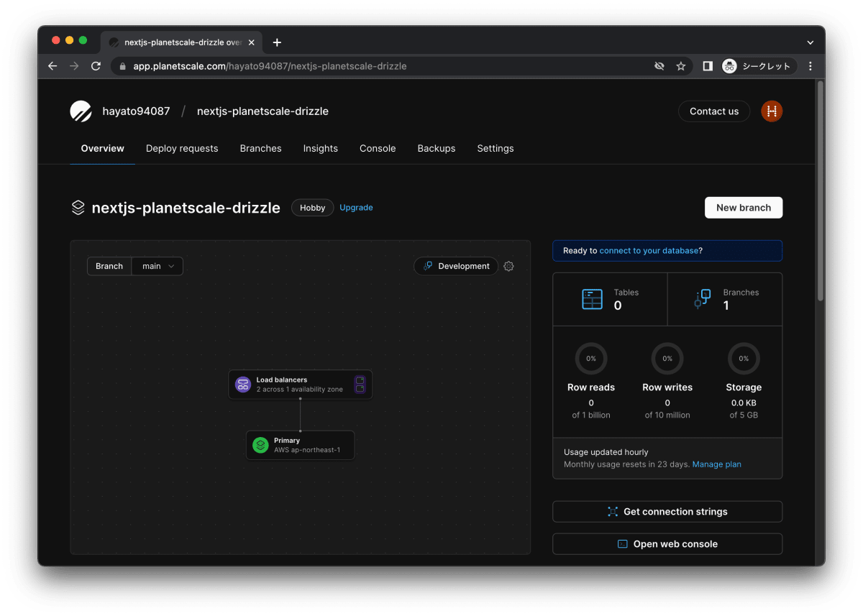Click the Tables grid icon
The height and width of the screenshot is (616, 863).
[592, 299]
